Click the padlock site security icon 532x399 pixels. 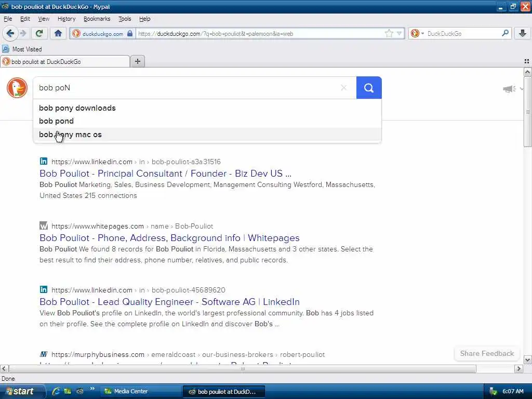tap(129, 33)
